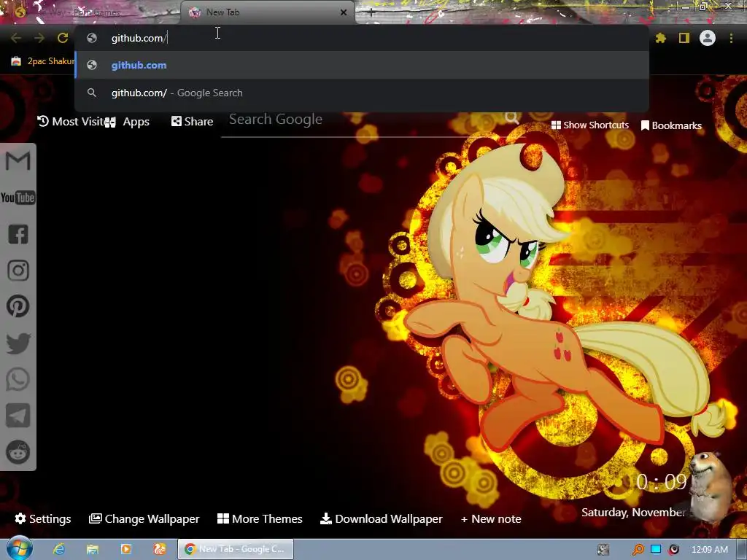The width and height of the screenshot is (747, 560).
Task: Open More Themes
Action: pos(260,518)
